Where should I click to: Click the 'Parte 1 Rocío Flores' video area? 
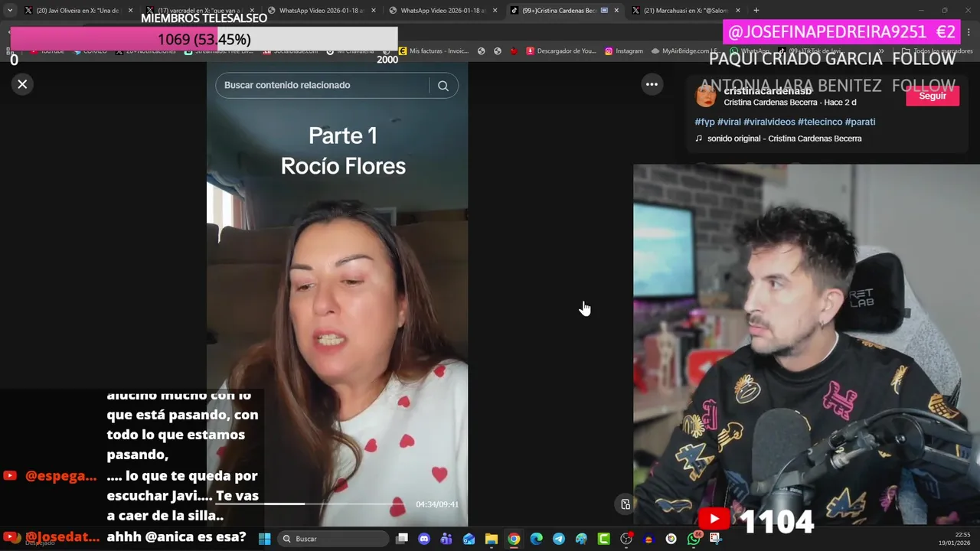(337, 295)
